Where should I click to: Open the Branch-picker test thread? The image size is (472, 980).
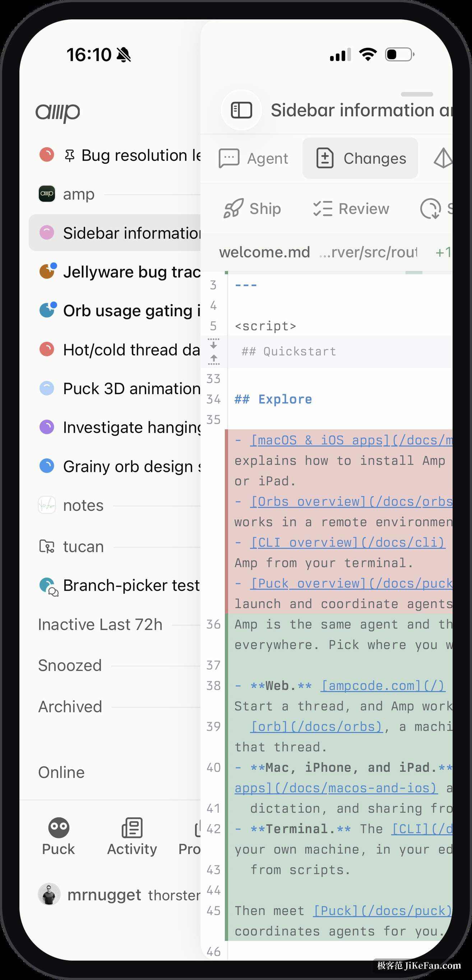pyautogui.click(x=120, y=586)
